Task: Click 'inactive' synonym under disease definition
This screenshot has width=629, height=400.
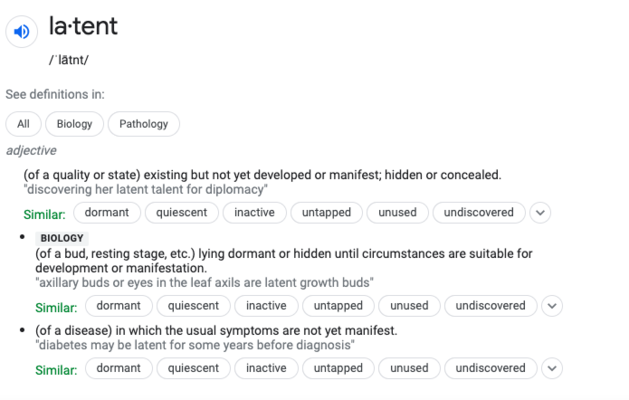Action: [x=266, y=368]
